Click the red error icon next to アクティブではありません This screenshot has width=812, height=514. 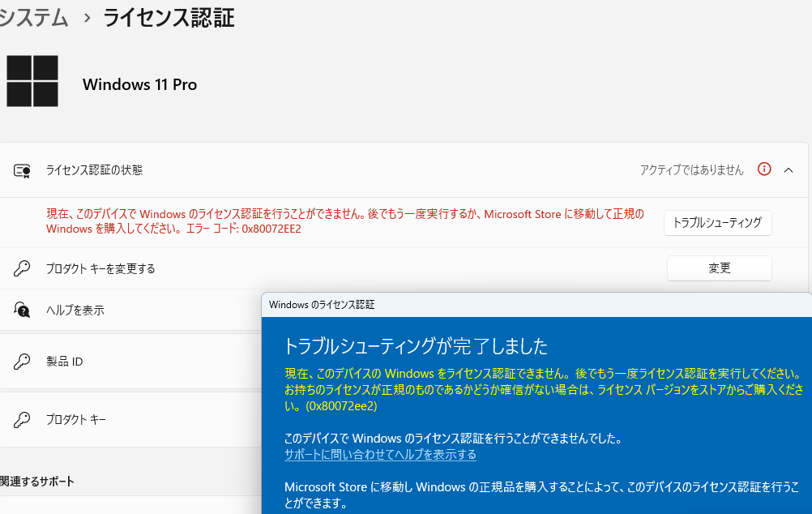(763, 169)
